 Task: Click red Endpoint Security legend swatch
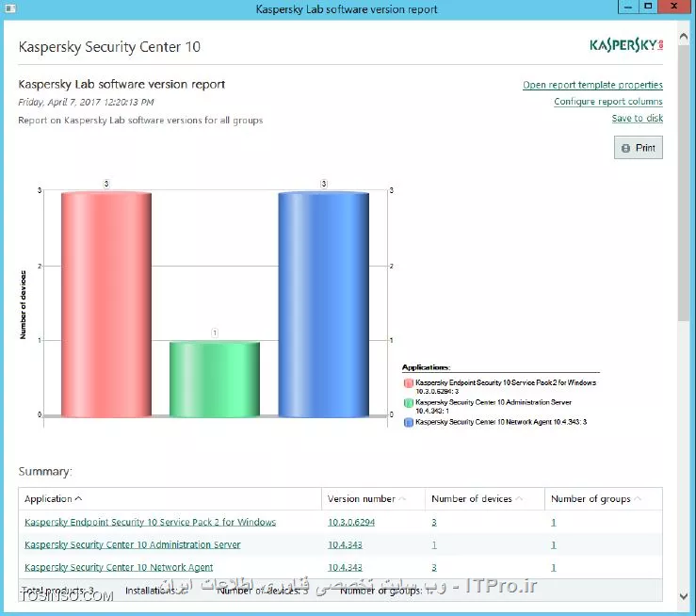(x=409, y=383)
